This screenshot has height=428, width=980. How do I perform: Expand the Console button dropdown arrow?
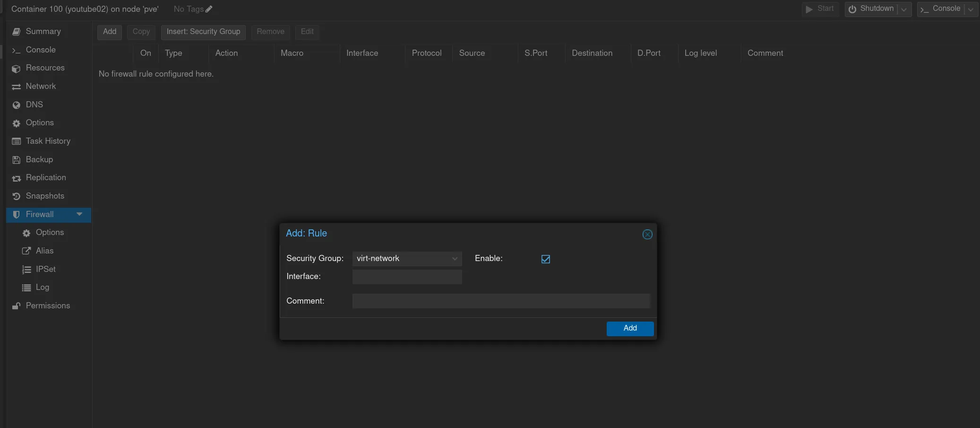pyautogui.click(x=971, y=9)
